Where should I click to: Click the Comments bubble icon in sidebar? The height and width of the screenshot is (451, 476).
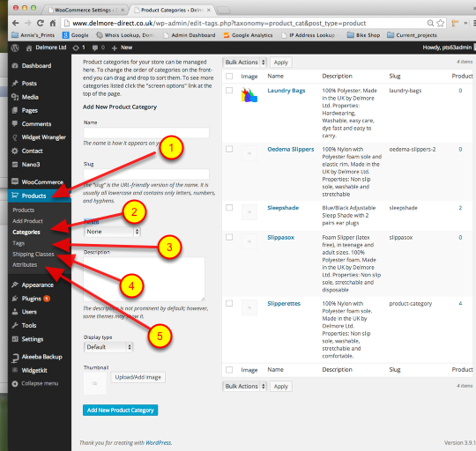[15, 123]
